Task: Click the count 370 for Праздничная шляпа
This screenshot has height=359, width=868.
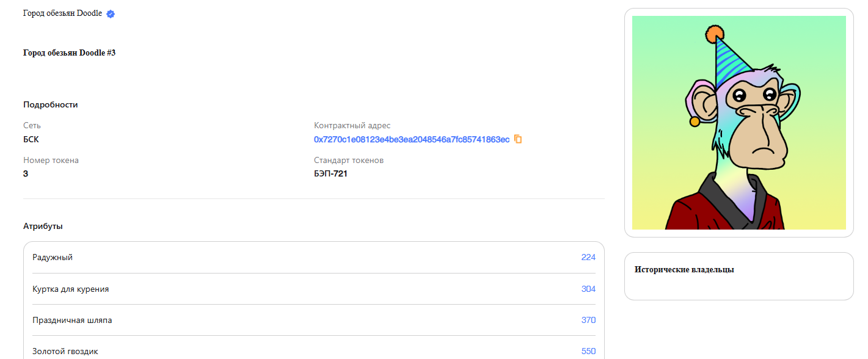Action: [x=588, y=320]
